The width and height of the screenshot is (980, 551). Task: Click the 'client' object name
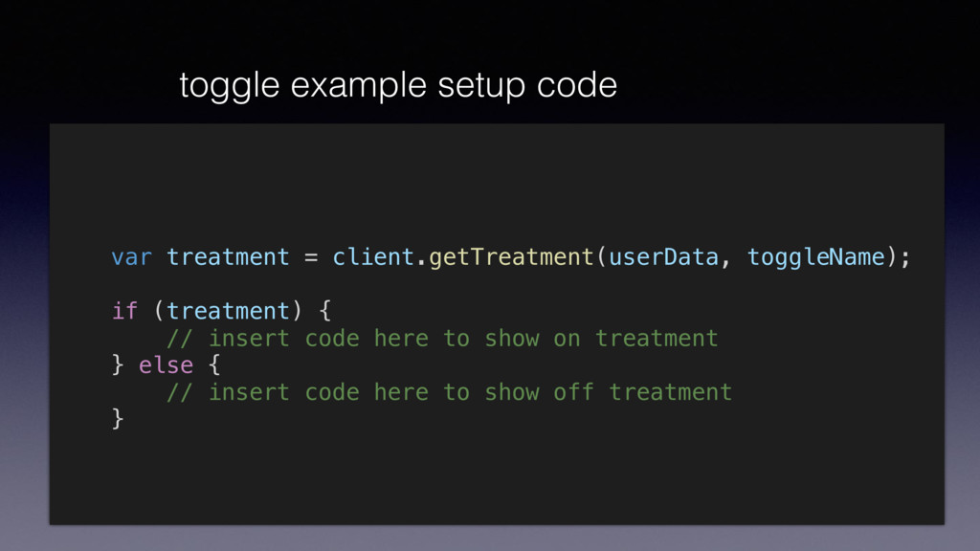point(372,256)
